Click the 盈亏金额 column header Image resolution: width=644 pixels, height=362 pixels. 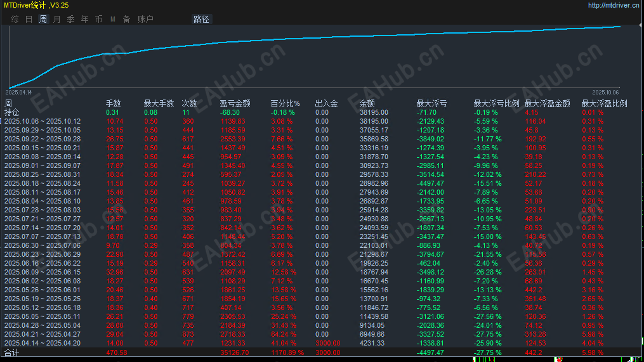pyautogui.click(x=235, y=104)
